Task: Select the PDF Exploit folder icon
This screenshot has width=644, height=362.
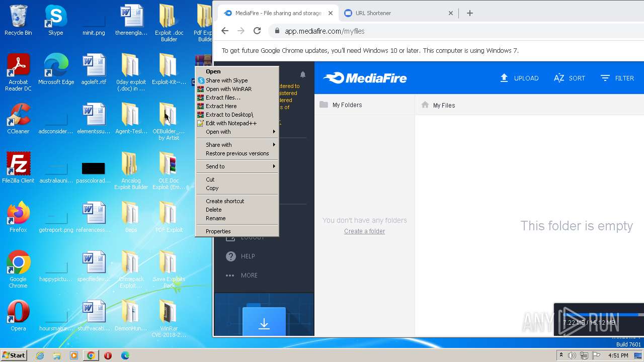Action: [x=169, y=217]
